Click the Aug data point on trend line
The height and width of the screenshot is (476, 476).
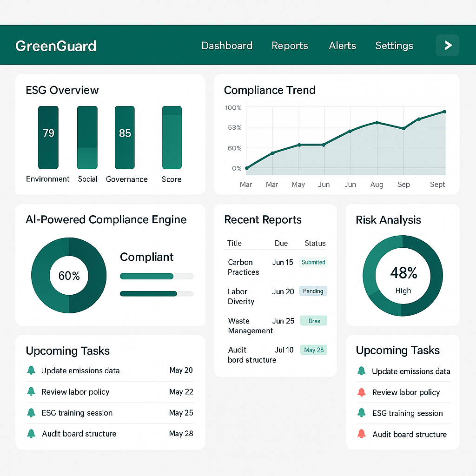click(x=377, y=123)
